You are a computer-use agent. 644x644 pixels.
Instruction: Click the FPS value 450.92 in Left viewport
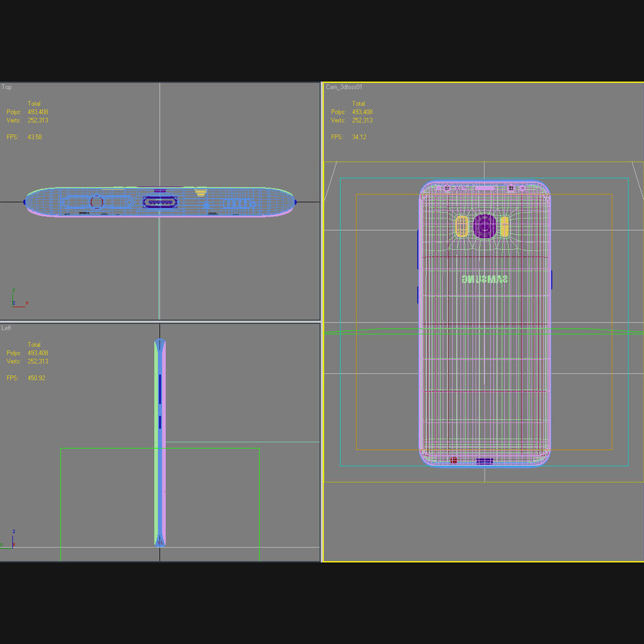36,378
